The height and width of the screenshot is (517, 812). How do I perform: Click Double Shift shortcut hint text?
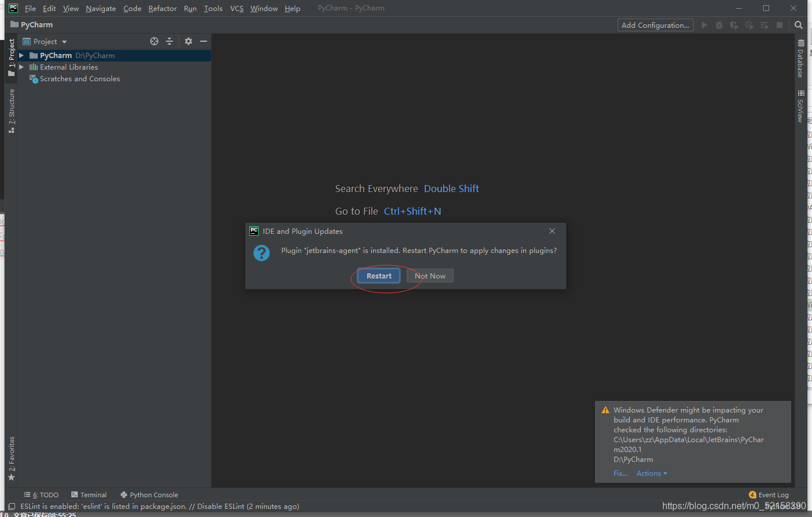click(451, 189)
